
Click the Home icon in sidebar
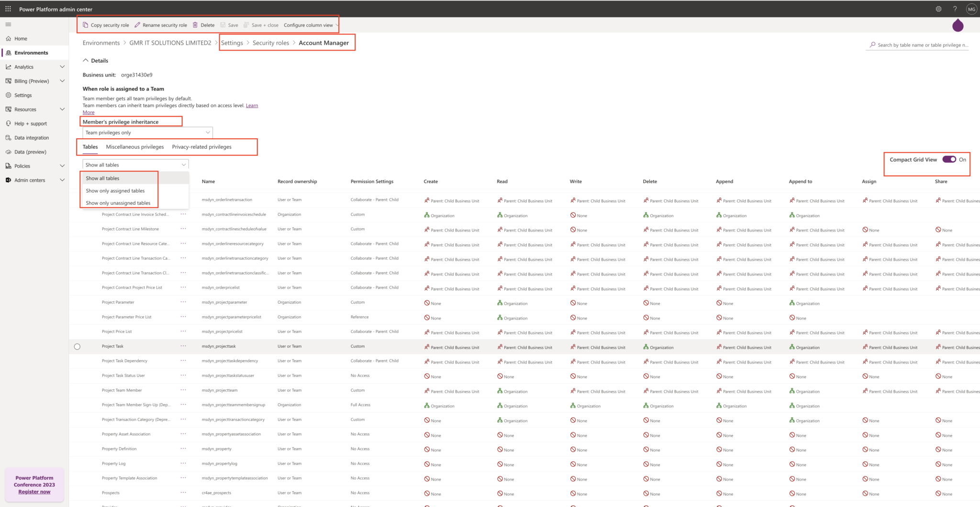coord(9,38)
